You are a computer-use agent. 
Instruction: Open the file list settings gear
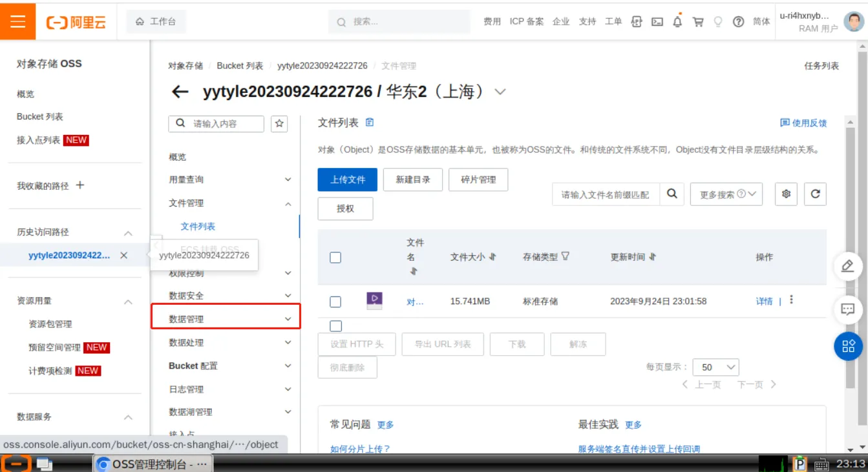point(787,194)
